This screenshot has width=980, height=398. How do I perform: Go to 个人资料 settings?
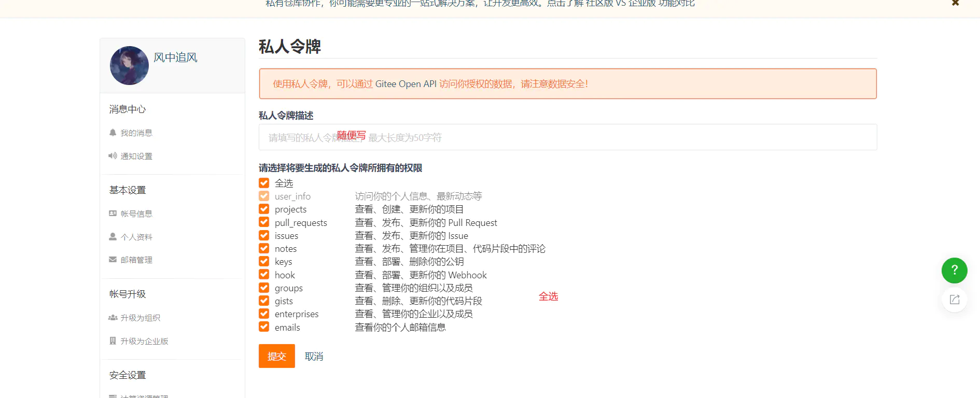(x=136, y=237)
